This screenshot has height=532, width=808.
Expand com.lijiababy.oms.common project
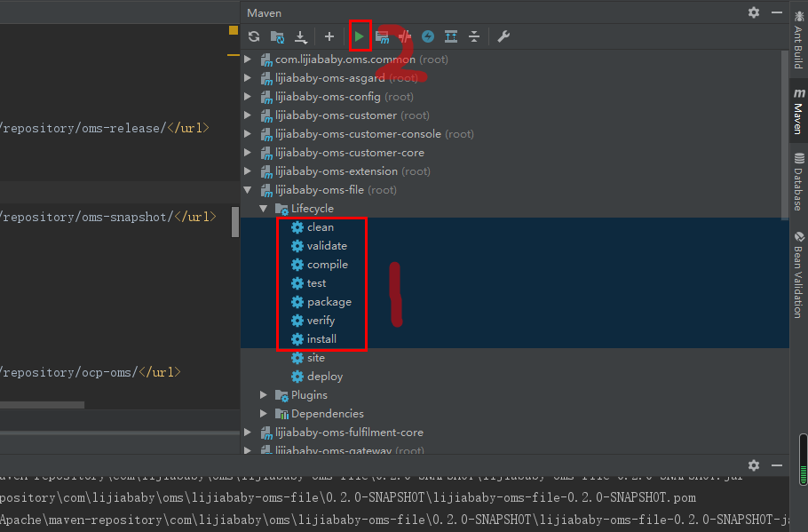click(x=248, y=60)
